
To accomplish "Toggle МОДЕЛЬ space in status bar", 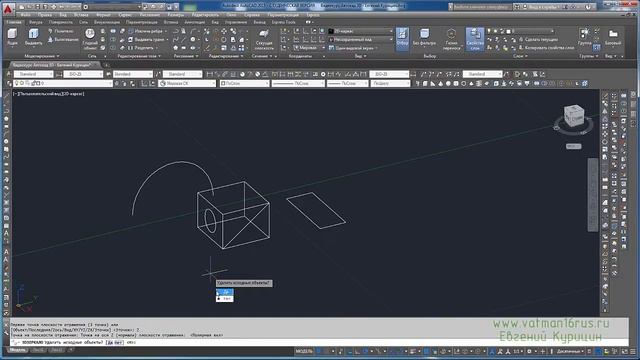I will (x=304, y=351).
